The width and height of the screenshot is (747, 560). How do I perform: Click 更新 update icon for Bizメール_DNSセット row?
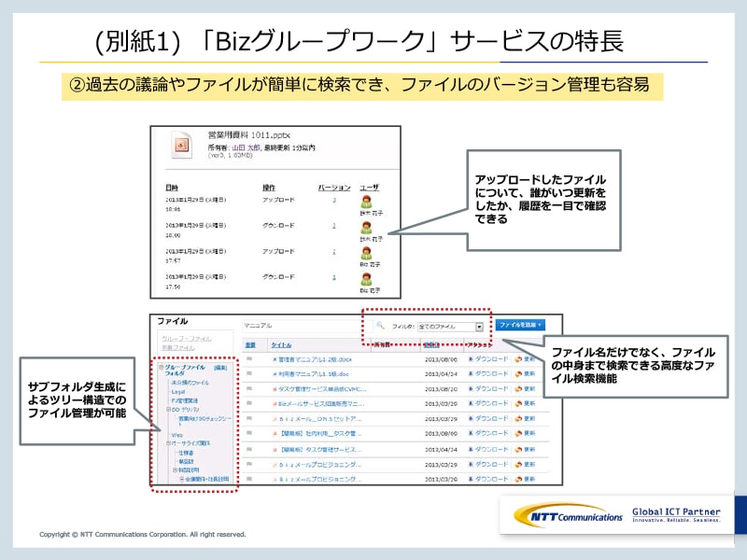[518, 419]
